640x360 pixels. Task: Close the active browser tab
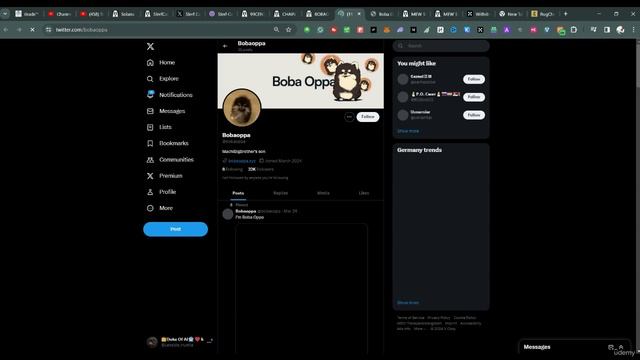pyautogui.click(x=359, y=13)
